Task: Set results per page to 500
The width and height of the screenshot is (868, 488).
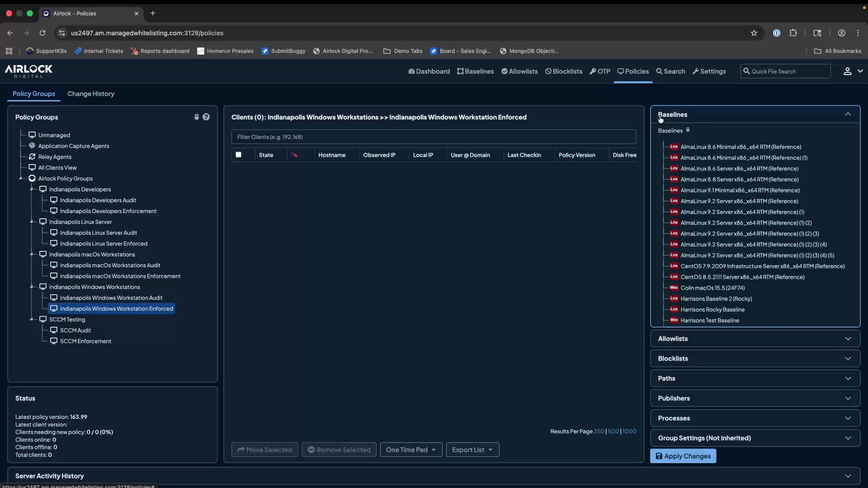Action: 613,431
